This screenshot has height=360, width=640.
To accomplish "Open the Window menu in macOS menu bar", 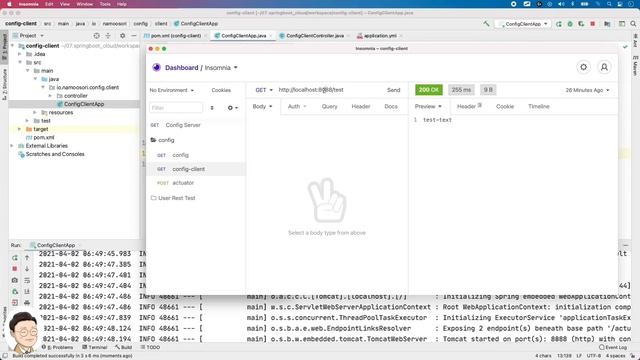I will [x=84, y=4].
